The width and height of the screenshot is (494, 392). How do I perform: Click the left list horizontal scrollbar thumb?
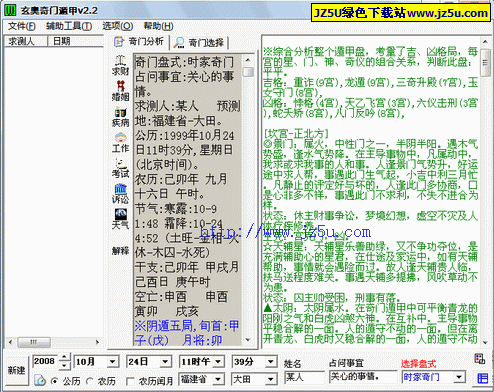click(34, 342)
